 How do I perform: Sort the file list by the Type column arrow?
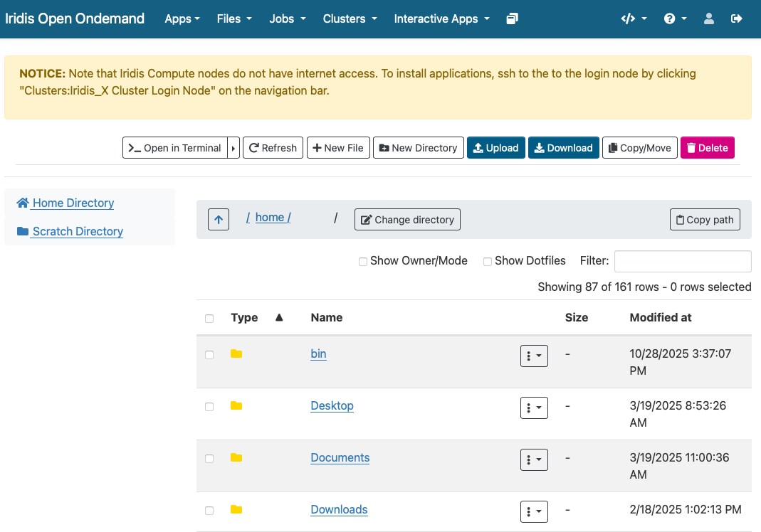[278, 318]
